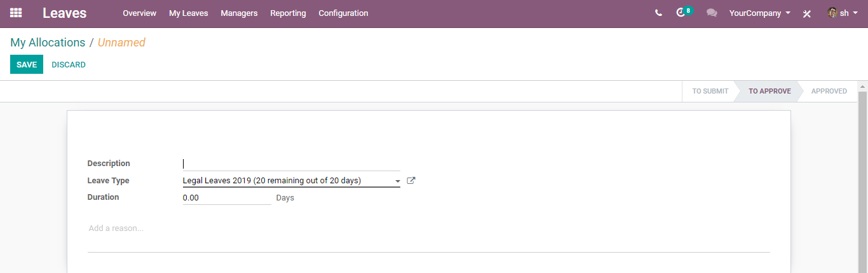This screenshot has width=868, height=273.
Task: Expand the Leave Type dropdown arrow
Action: pos(398,181)
